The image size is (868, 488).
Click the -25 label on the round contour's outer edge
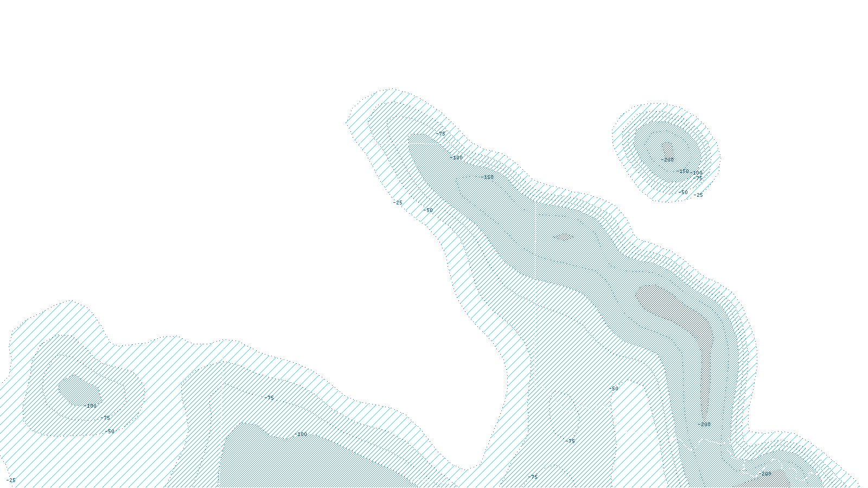(698, 195)
